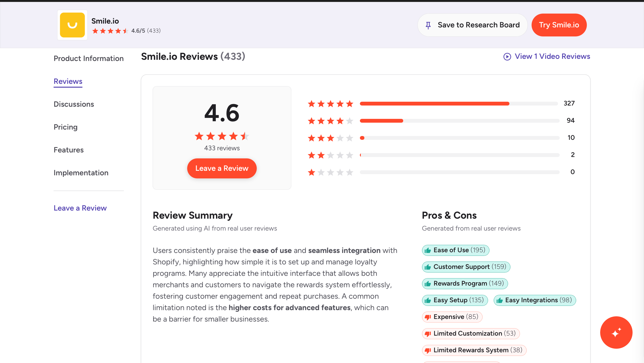This screenshot has width=644, height=363.
Task: Navigate to Discussions in sidebar
Action: pos(74,104)
